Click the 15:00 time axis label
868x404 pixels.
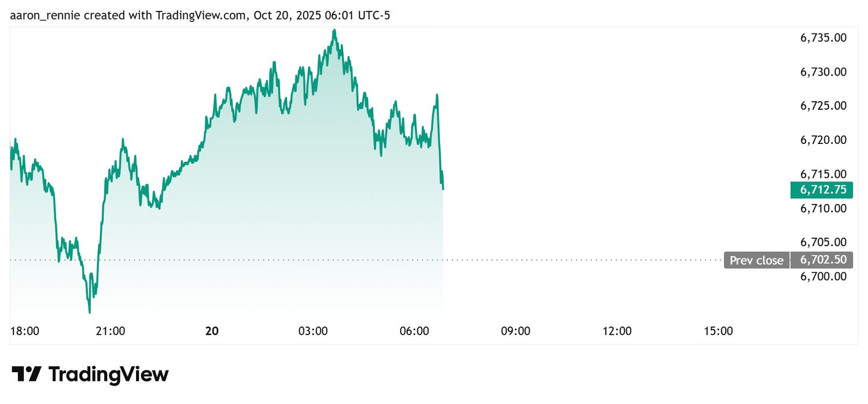tap(718, 331)
